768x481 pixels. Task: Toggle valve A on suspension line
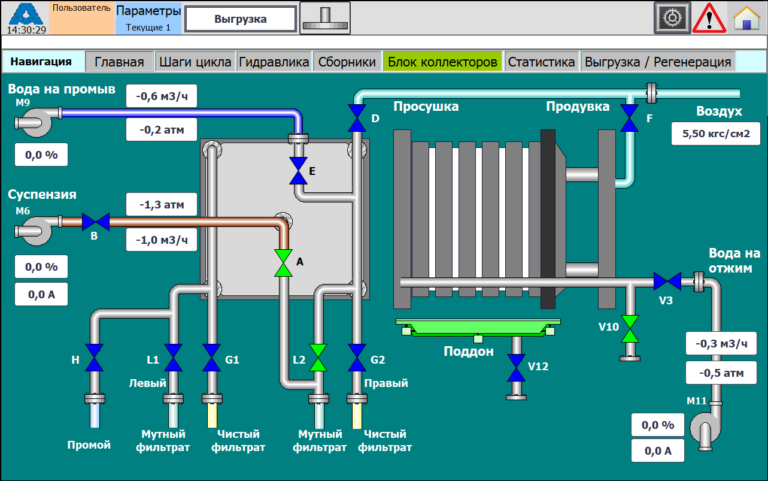tap(283, 263)
